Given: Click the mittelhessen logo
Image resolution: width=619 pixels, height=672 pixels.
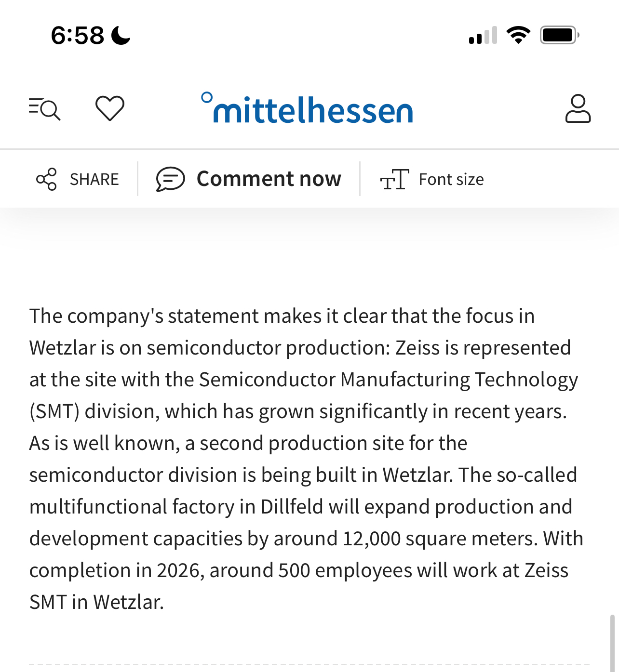Looking at the screenshot, I should click(307, 108).
